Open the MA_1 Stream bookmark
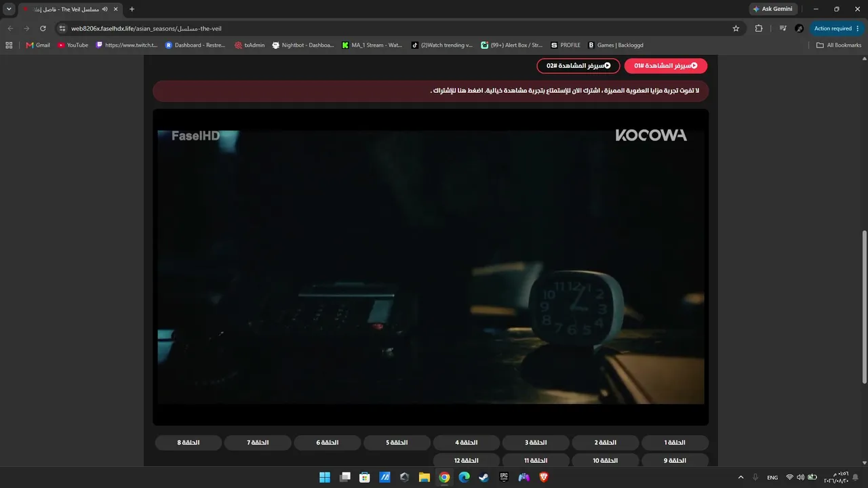 [372, 45]
